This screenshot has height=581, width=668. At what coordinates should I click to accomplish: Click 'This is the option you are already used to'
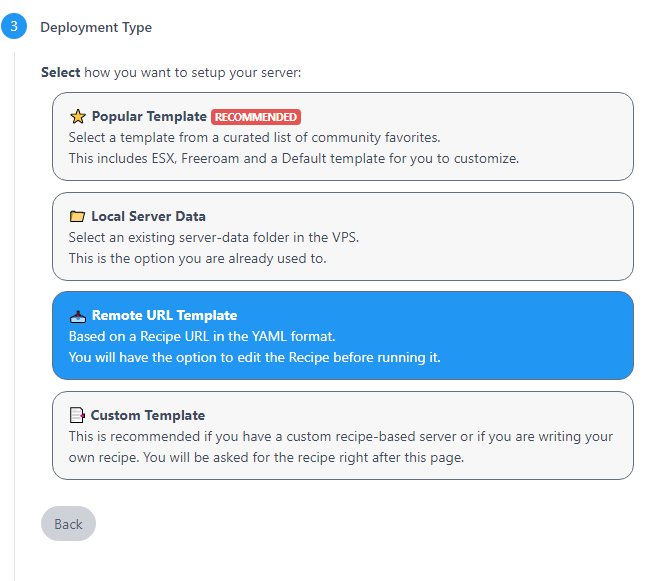[x=197, y=259]
